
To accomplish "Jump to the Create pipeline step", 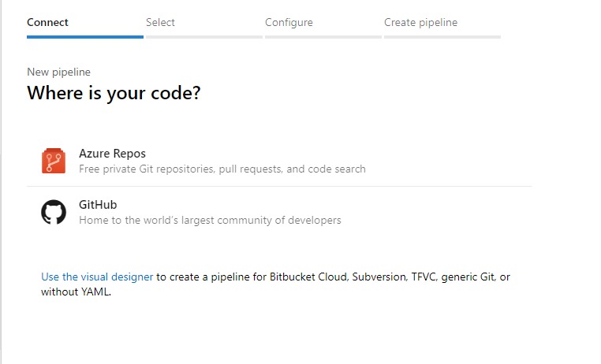I will click(420, 22).
